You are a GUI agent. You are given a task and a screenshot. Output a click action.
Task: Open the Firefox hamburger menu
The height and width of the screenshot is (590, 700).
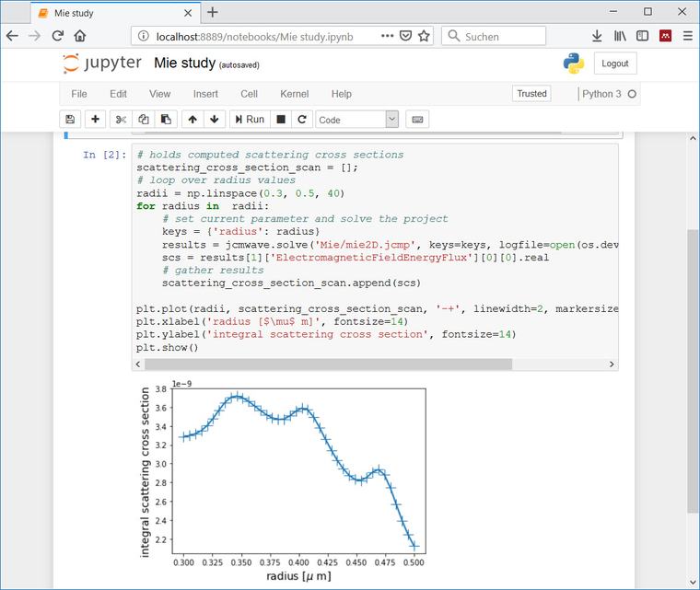click(x=688, y=36)
